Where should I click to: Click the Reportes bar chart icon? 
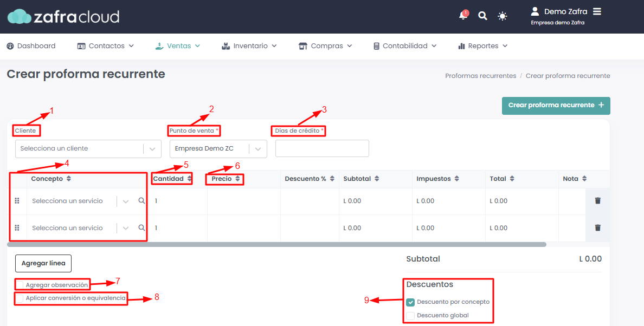461,46
